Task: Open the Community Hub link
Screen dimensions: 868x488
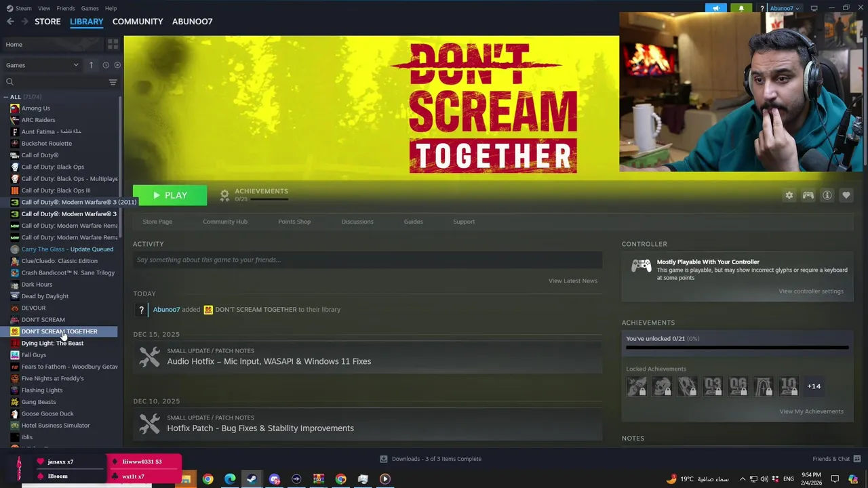Action: pyautogui.click(x=225, y=222)
